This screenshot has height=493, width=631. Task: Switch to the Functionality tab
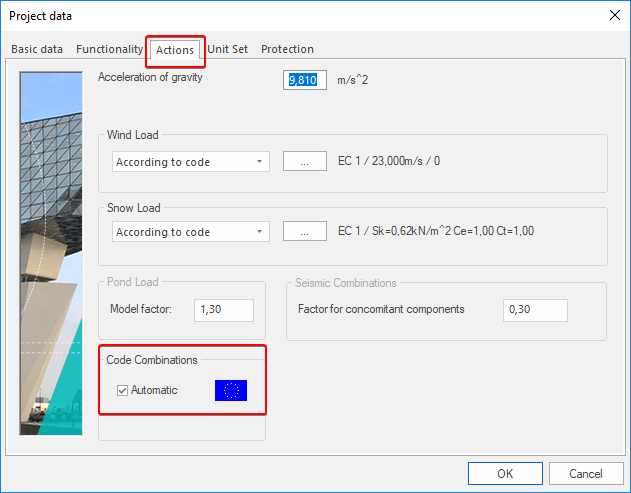coord(109,49)
